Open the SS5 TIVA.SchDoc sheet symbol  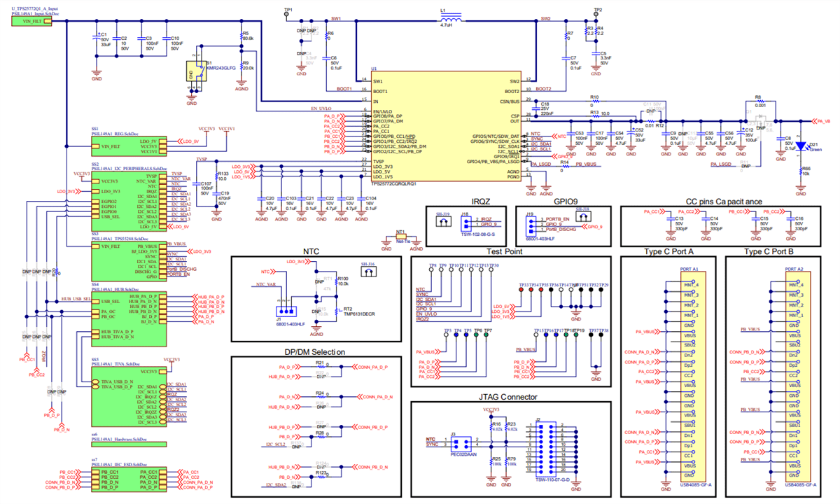coord(127,395)
